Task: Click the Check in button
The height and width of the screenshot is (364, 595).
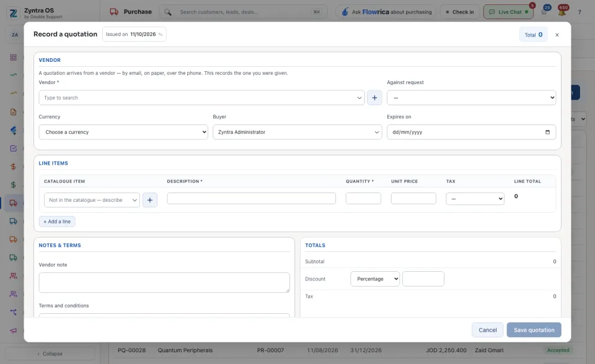Action: [460, 12]
